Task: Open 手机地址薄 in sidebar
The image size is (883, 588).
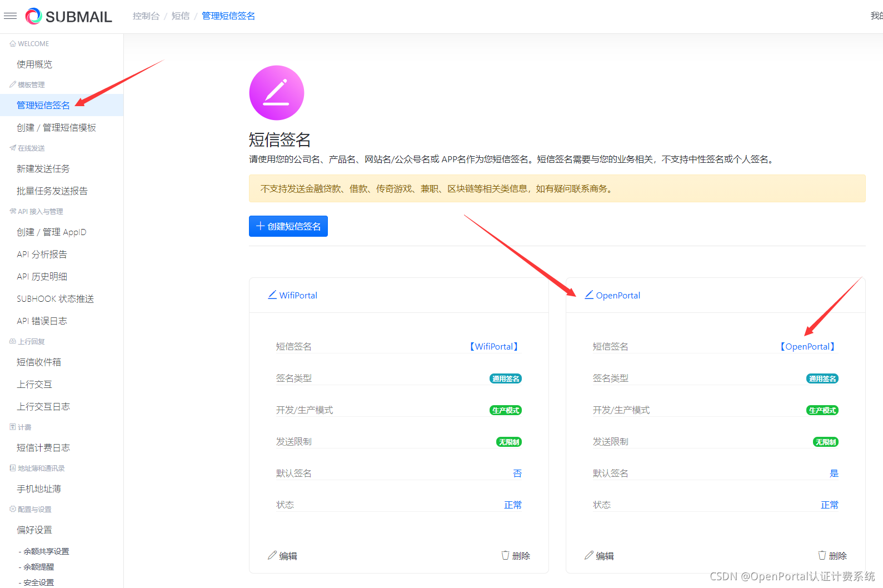Action: coord(39,489)
